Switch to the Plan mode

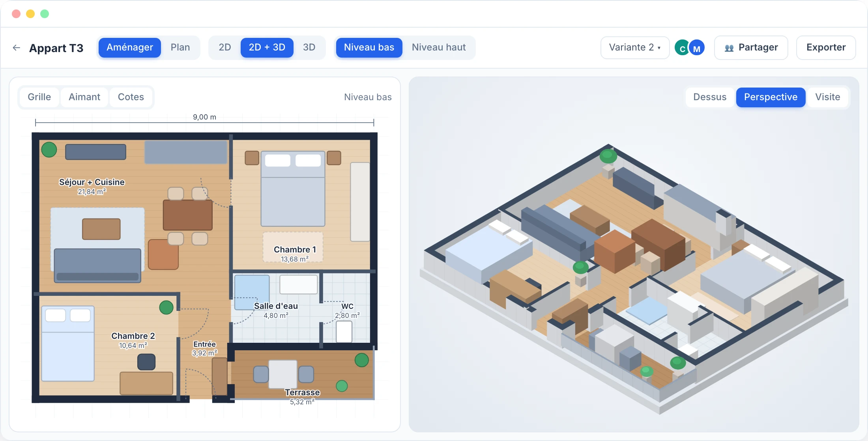click(x=180, y=48)
